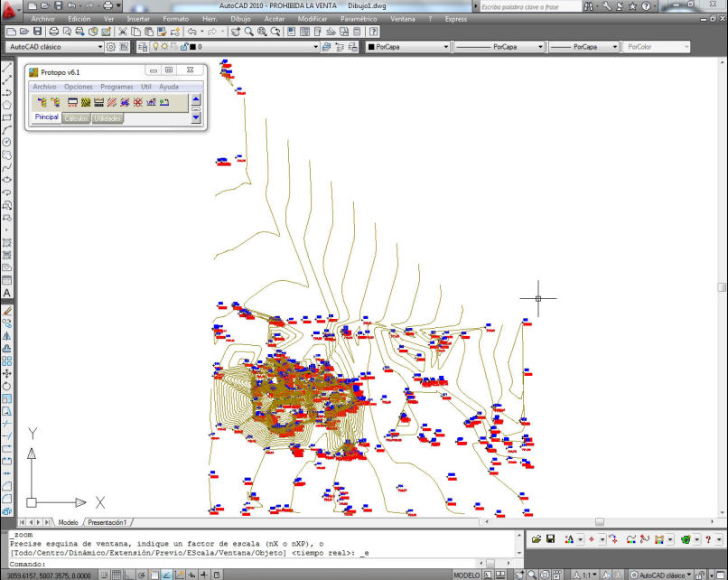Click the Undo arrow icon
Screen dimensions: 728x580
pyautogui.click(x=192, y=32)
